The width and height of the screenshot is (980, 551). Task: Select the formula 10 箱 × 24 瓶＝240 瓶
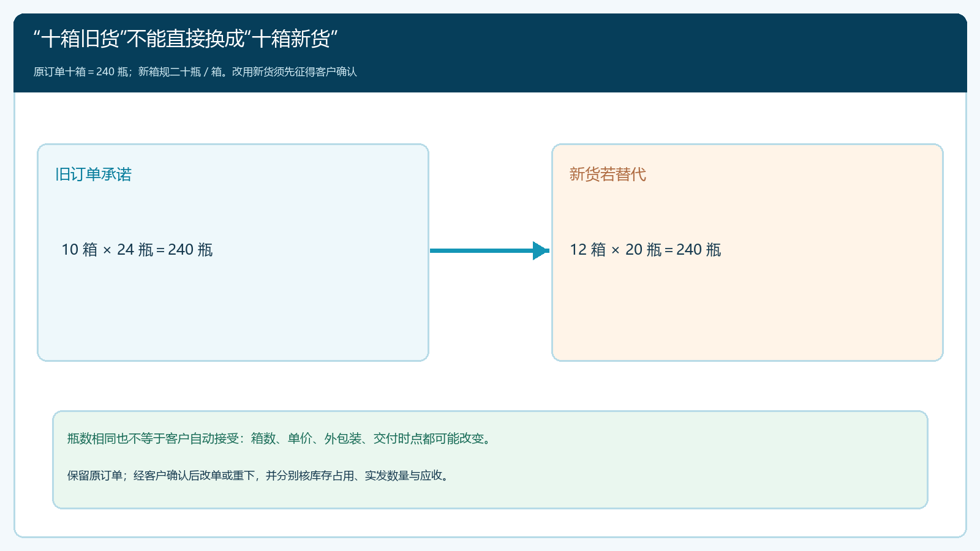pos(137,250)
